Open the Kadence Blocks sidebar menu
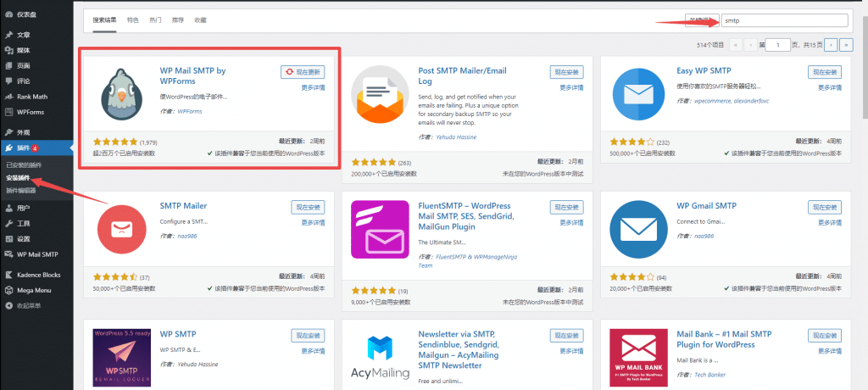Screen dimensions: 868x390 (38, 275)
